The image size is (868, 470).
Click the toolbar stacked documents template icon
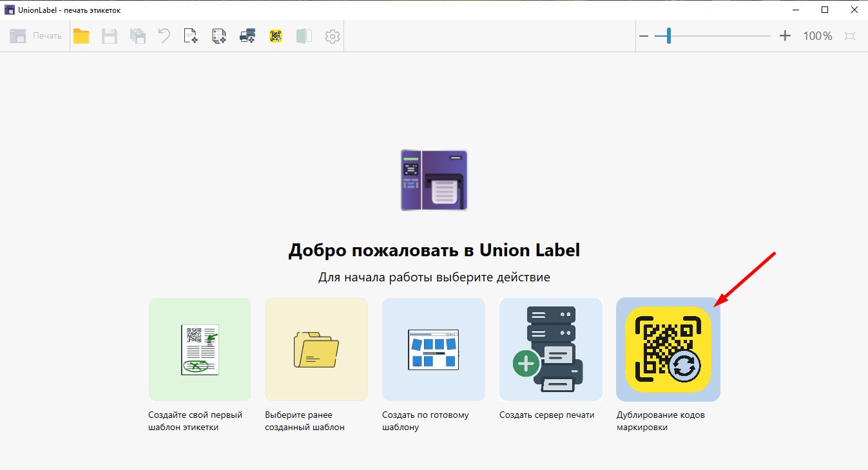pyautogui.click(x=218, y=36)
